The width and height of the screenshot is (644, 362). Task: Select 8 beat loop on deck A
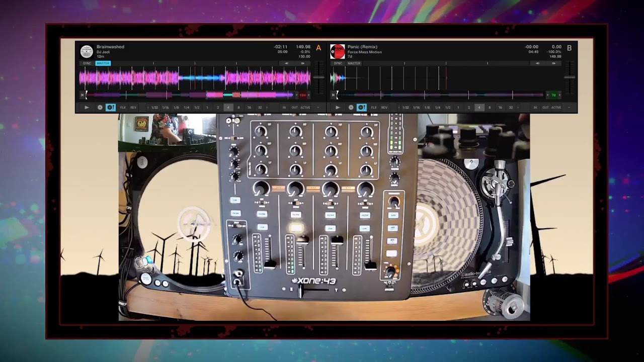[x=238, y=108]
